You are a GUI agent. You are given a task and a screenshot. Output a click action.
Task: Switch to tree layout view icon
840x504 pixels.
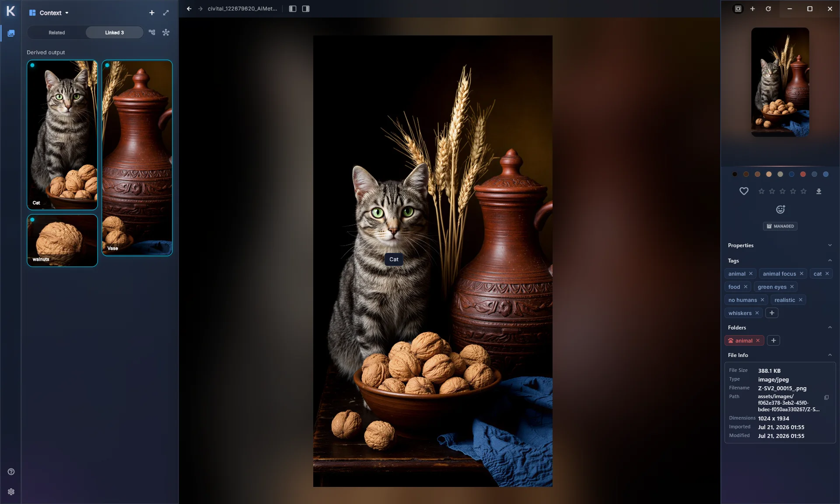(x=152, y=32)
